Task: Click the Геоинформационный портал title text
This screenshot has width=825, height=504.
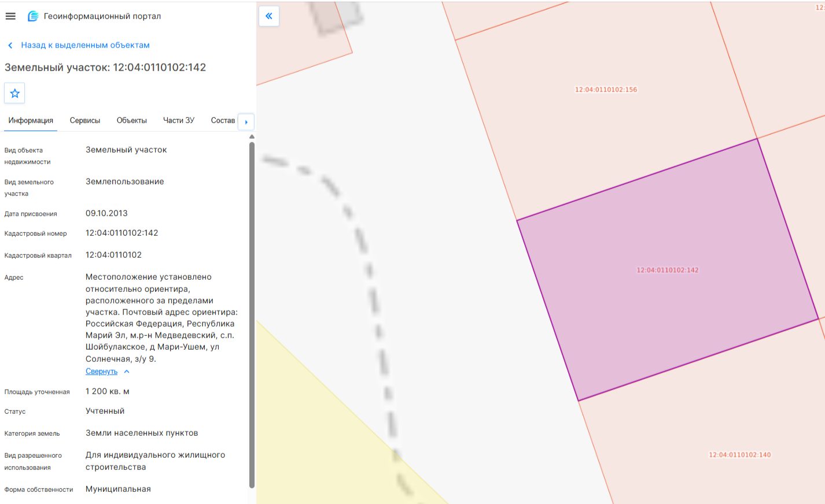Action: tap(102, 16)
